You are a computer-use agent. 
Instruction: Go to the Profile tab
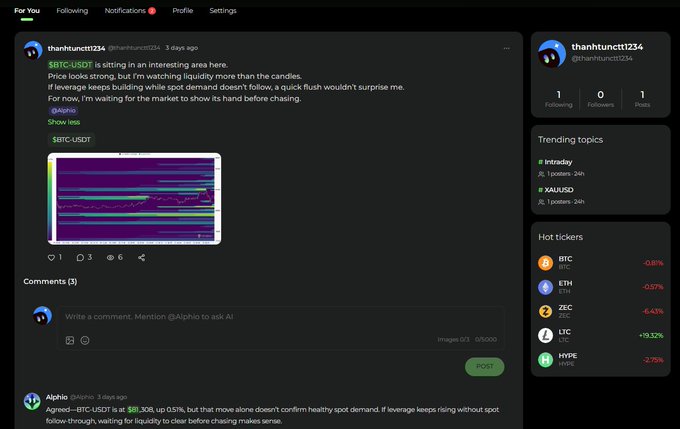click(x=183, y=10)
